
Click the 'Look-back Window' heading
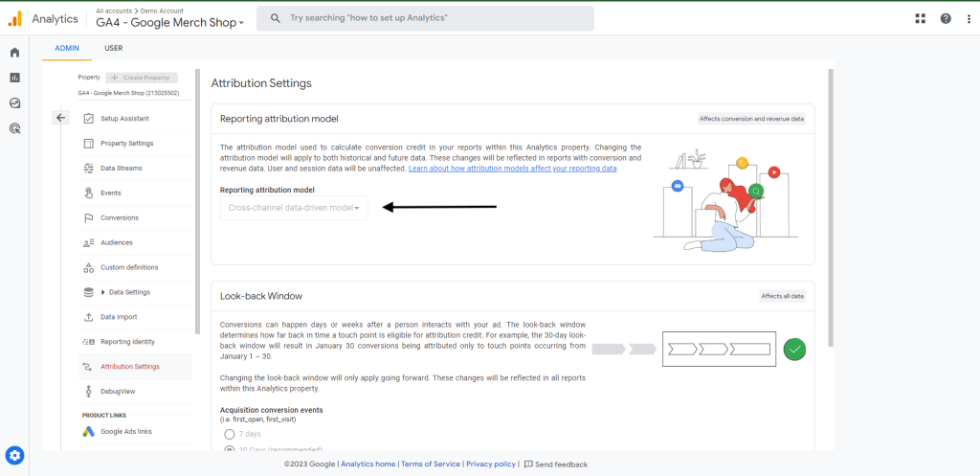tap(261, 296)
